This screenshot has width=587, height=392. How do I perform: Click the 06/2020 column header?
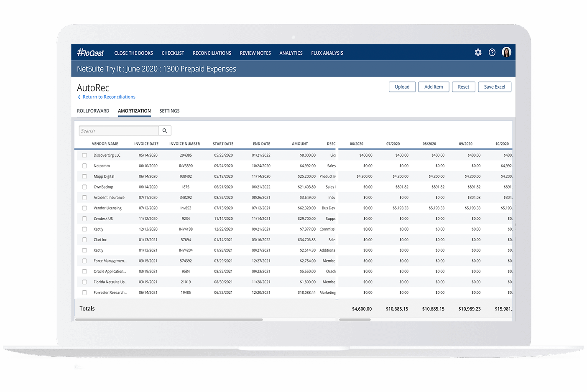(x=357, y=144)
